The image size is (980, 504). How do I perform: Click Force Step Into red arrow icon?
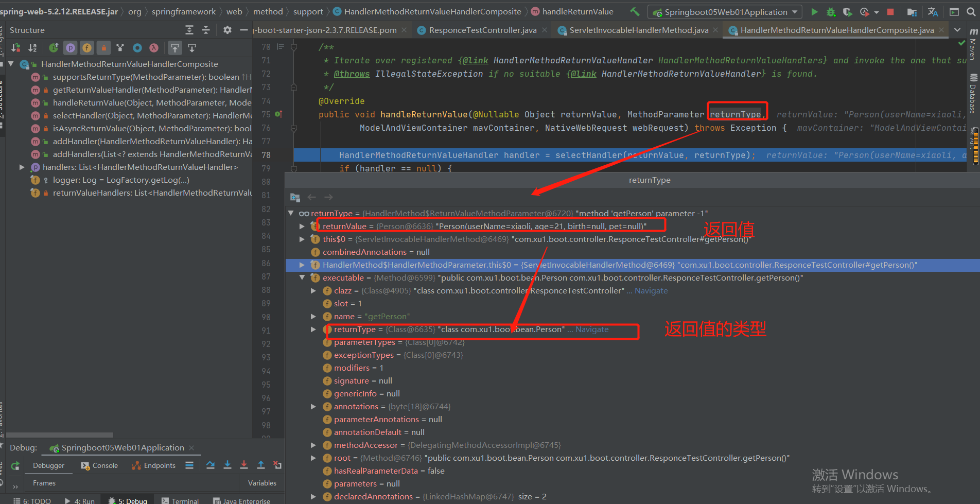[244, 465]
